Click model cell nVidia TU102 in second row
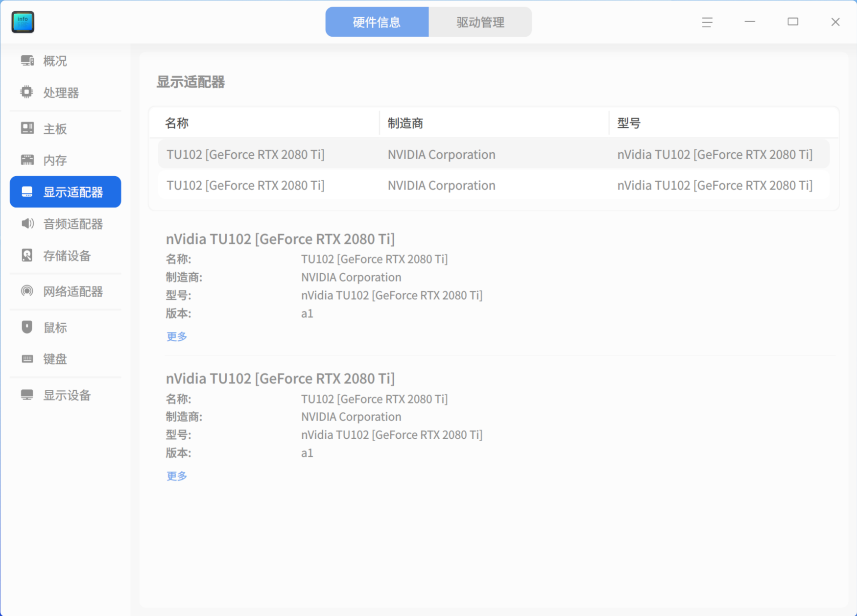The image size is (857, 616). (714, 186)
